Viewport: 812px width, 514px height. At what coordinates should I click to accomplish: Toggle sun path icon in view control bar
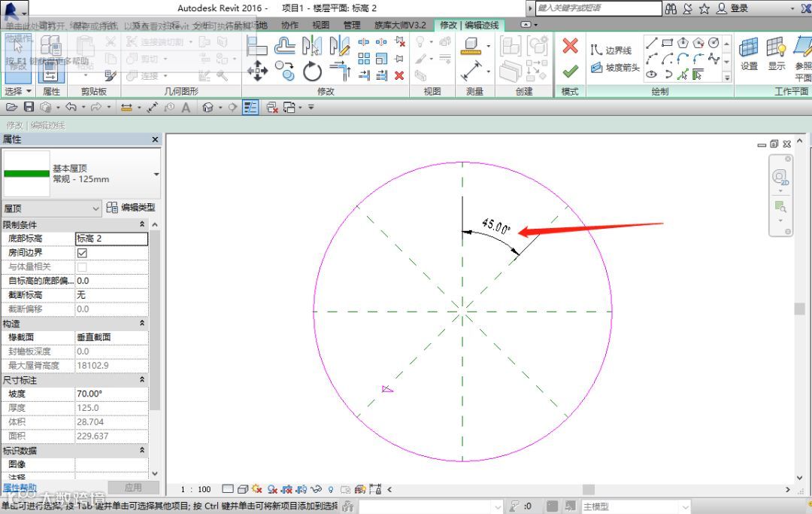[x=258, y=489]
